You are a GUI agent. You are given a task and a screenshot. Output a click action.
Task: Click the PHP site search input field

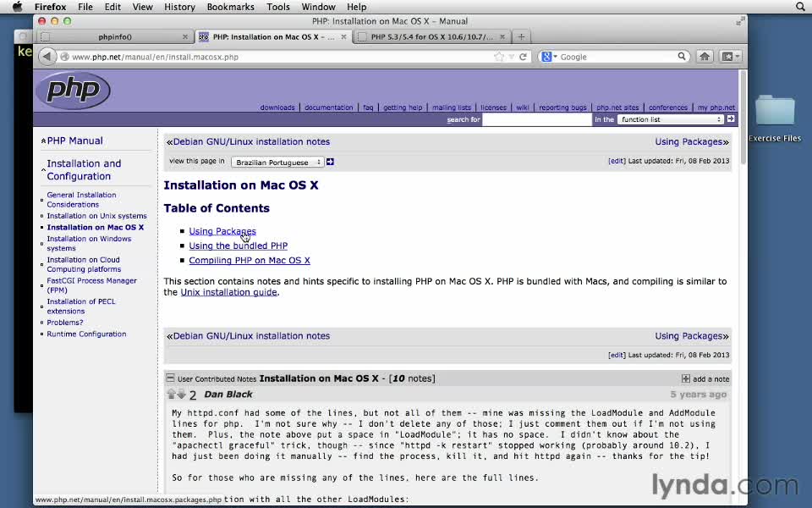pyautogui.click(x=536, y=119)
